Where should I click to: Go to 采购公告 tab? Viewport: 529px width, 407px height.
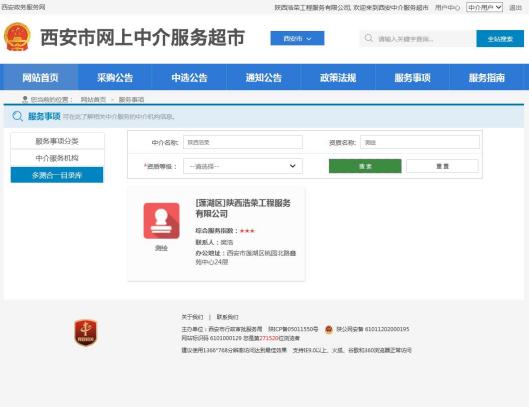pyautogui.click(x=115, y=78)
